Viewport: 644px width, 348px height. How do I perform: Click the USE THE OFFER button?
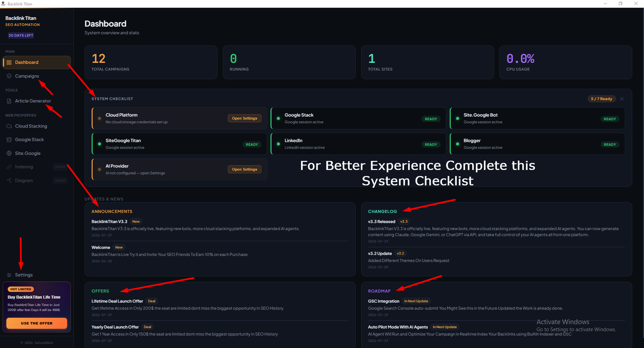[x=37, y=323]
